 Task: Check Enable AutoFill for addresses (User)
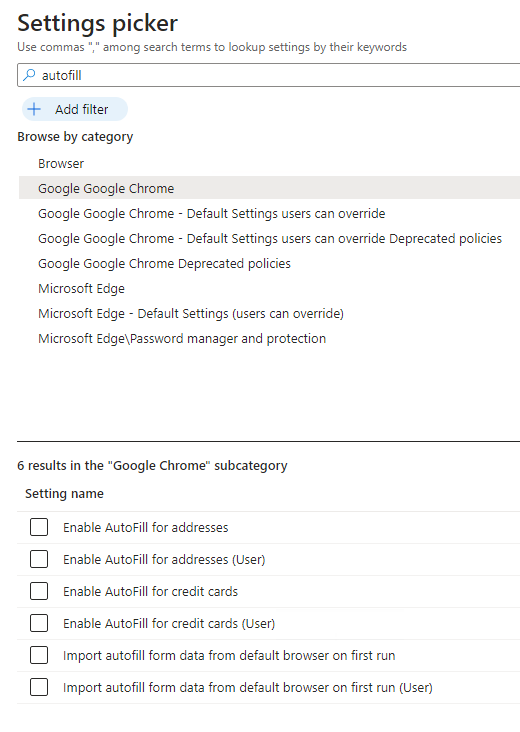[x=39, y=559]
